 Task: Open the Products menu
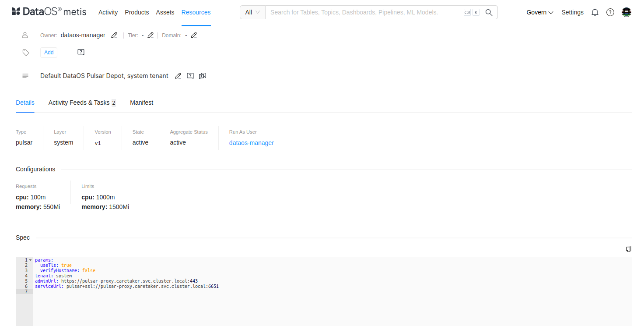pyautogui.click(x=137, y=12)
